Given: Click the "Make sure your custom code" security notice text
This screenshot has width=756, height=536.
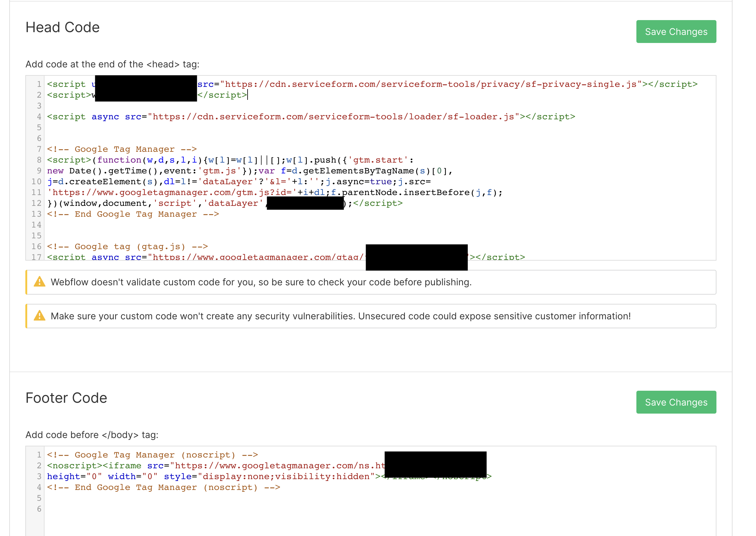Looking at the screenshot, I should coord(341,316).
